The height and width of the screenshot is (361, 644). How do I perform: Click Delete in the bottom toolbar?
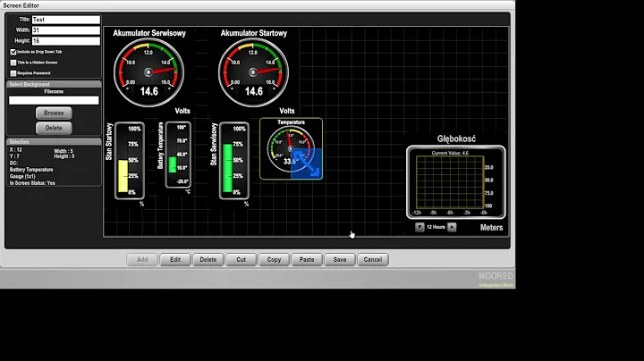(208, 260)
